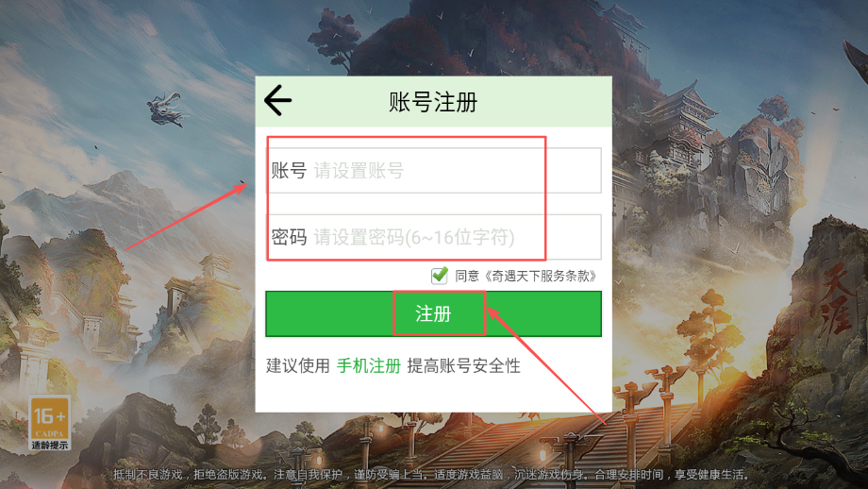Click the 建议使用 hint text
Image resolution: width=868 pixels, height=489 pixels.
298,365
